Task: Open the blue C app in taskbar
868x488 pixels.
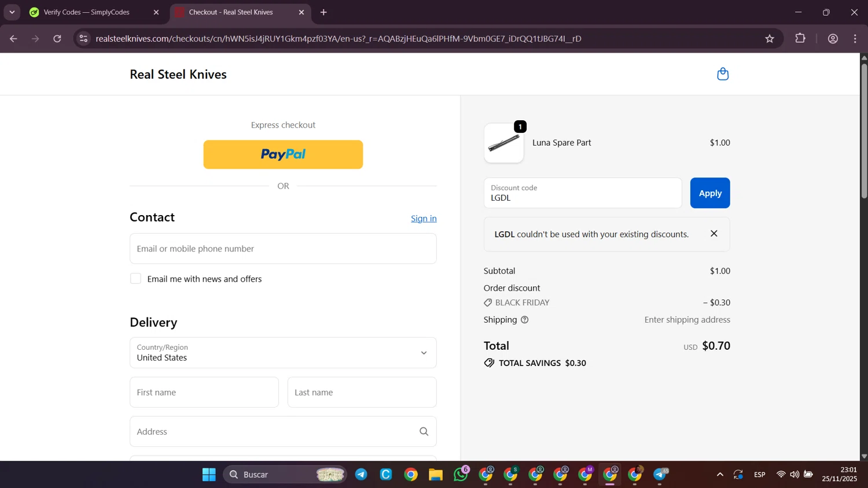Action: tap(386, 475)
